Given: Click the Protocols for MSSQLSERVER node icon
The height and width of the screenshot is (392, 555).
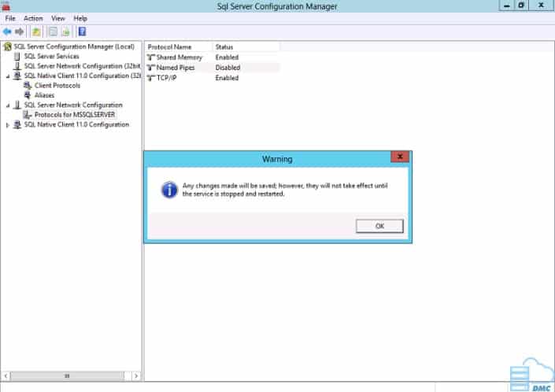Looking at the screenshot, I should pos(28,115).
